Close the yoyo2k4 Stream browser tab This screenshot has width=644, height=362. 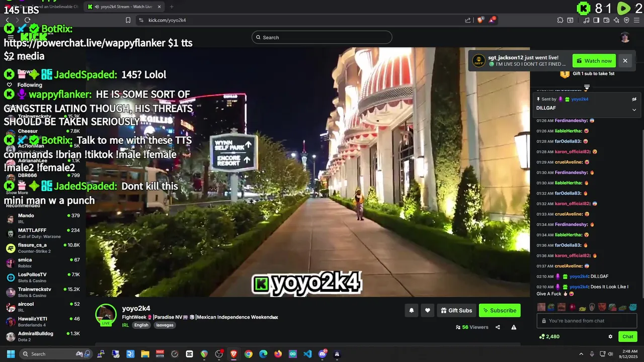159,7
